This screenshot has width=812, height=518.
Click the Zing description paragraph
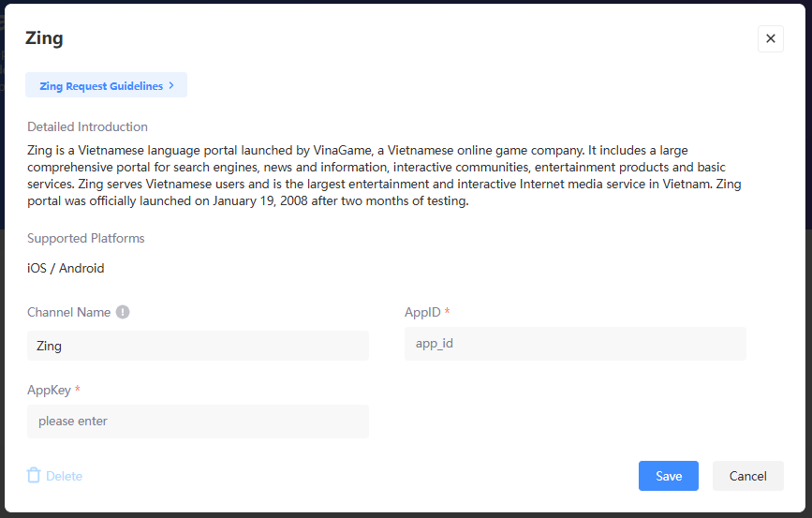click(x=384, y=175)
